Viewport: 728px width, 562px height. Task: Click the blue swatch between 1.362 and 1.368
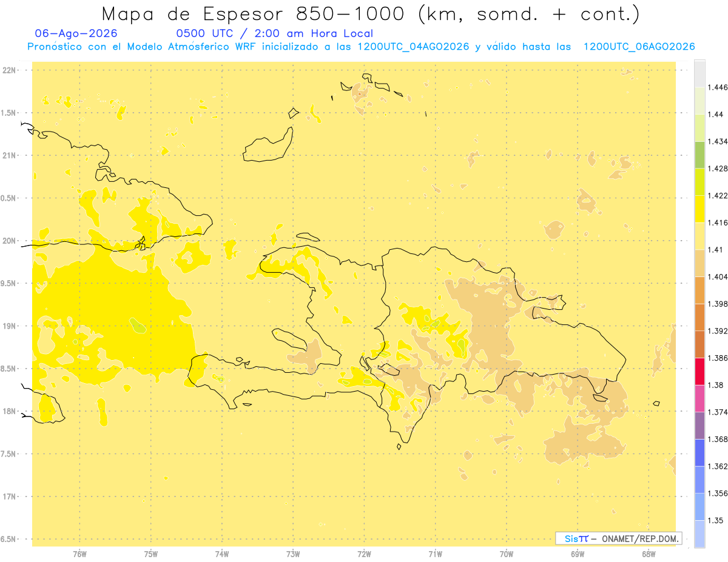tap(699, 453)
